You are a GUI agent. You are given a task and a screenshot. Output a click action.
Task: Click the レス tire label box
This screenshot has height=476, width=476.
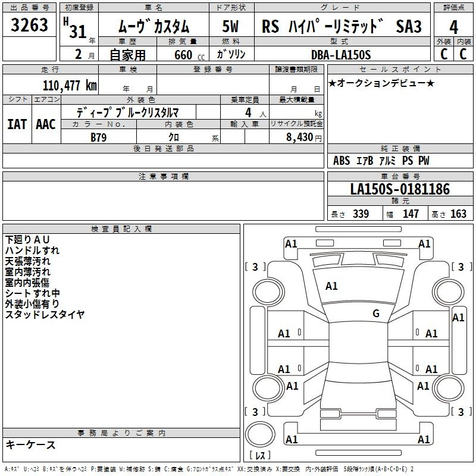[260, 456]
